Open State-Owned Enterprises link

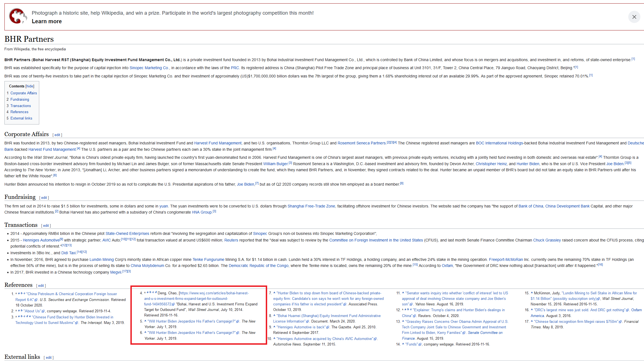point(127,234)
